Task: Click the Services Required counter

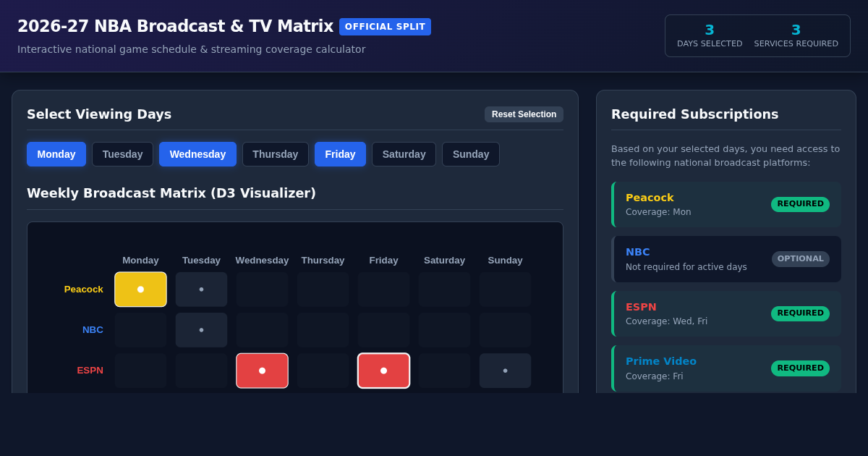Action: (796, 35)
